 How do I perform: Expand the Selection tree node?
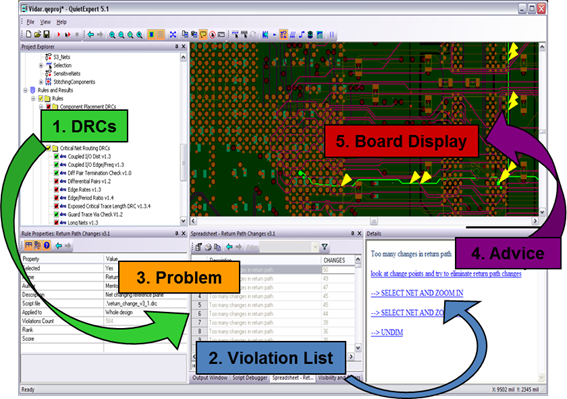click(41, 65)
